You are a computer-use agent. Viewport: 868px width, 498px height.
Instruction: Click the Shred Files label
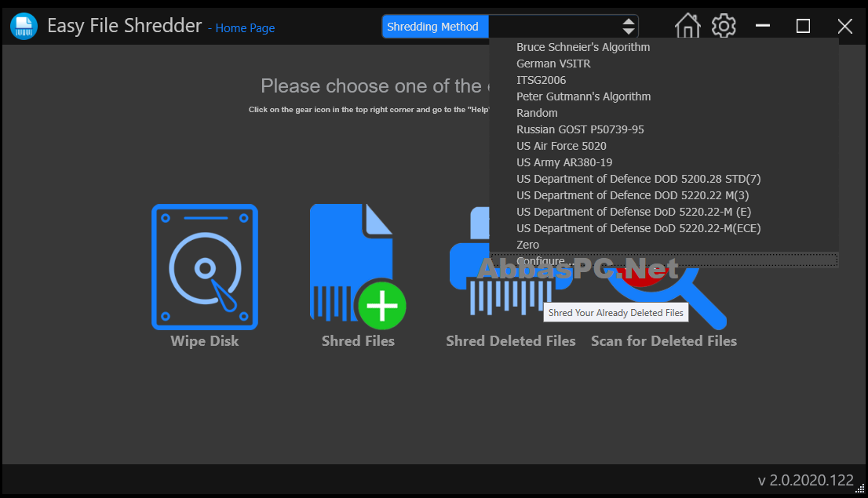(358, 341)
